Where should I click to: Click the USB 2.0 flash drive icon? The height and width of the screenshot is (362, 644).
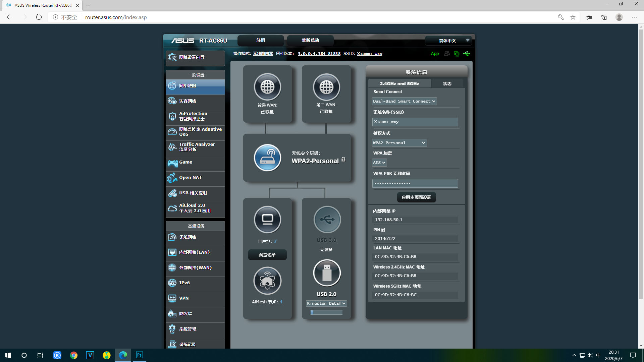coord(327,273)
